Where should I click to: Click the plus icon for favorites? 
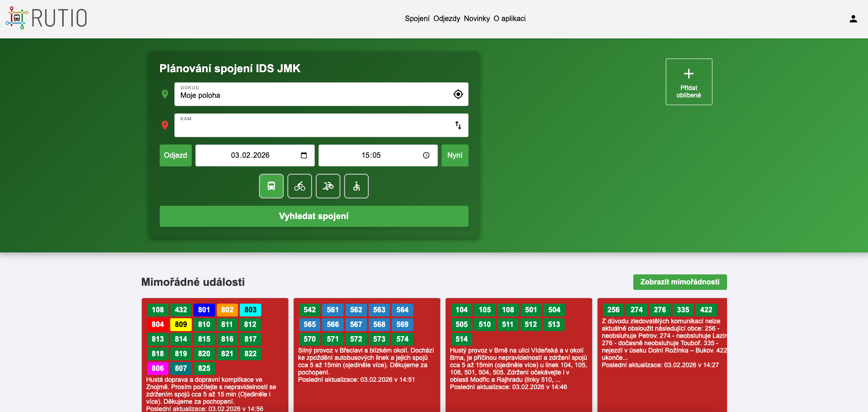click(689, 74)
